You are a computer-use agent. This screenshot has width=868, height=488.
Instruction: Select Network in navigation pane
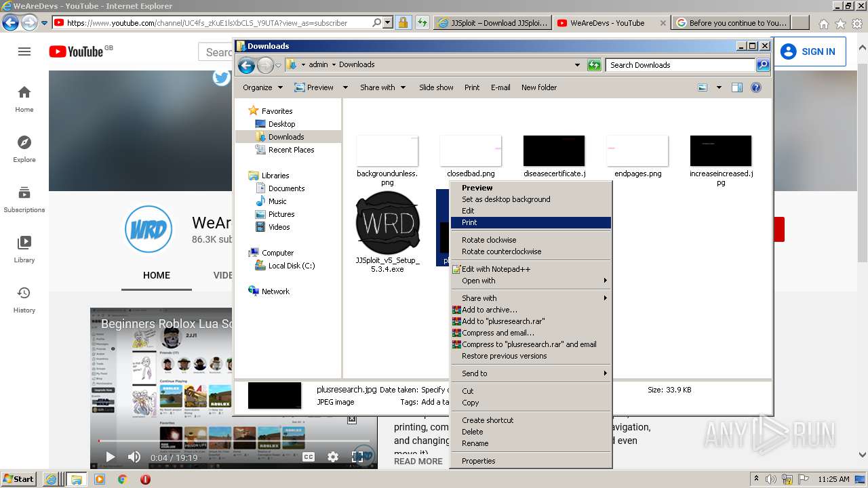[x=275, y=291]
